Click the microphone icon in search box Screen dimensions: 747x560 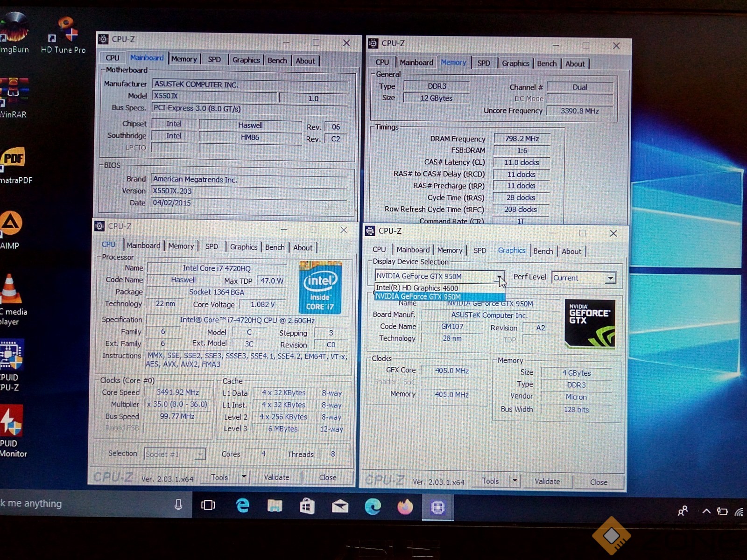coord(178,504)
